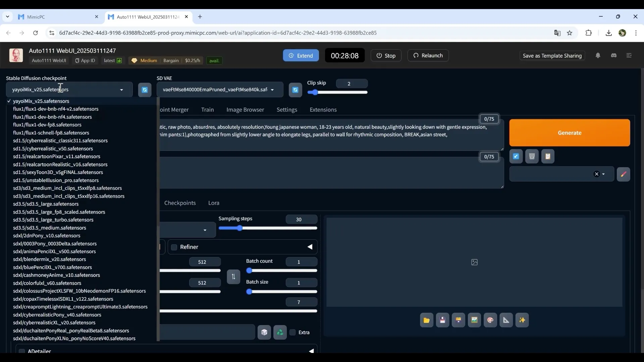Click the pink paintbrush edit-style icon

pyautogui.click(x=623, y=174)
